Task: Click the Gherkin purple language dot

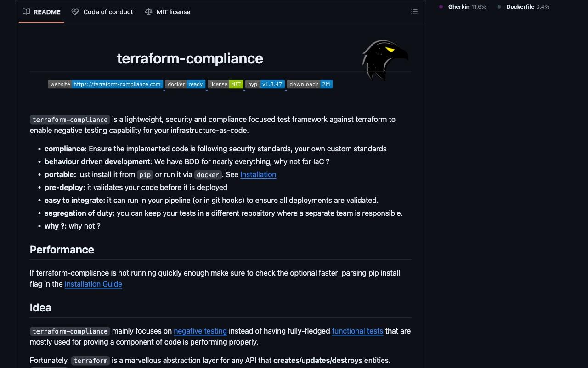Action: [x=441, y=7]
